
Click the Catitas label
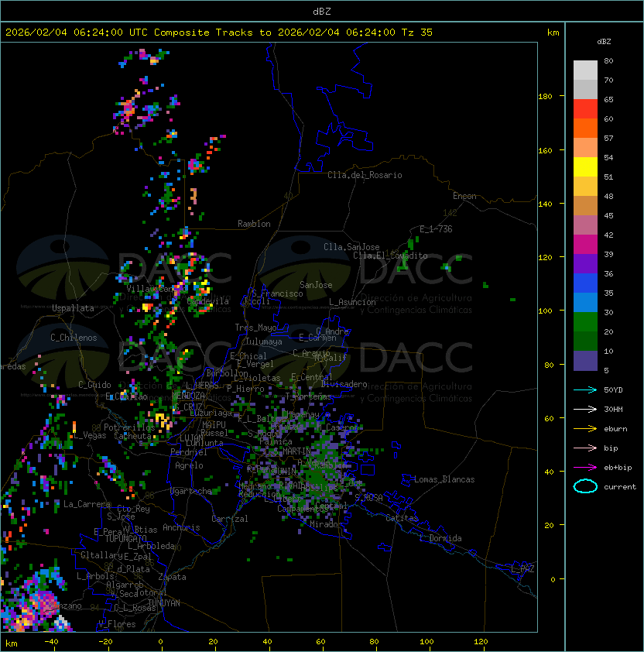(x=402, y=518)
